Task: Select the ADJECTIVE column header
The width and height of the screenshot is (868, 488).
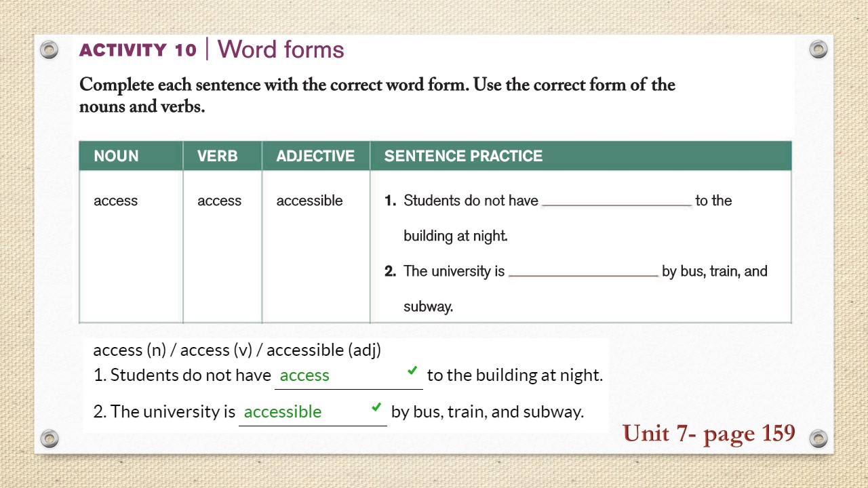Action: (x=315, y=156)
